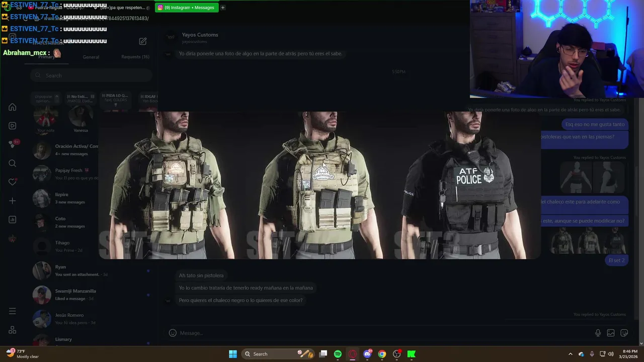Open Instagram sidebar search magnifier
This screenshot has width=644, height=362.
(13, 163)
